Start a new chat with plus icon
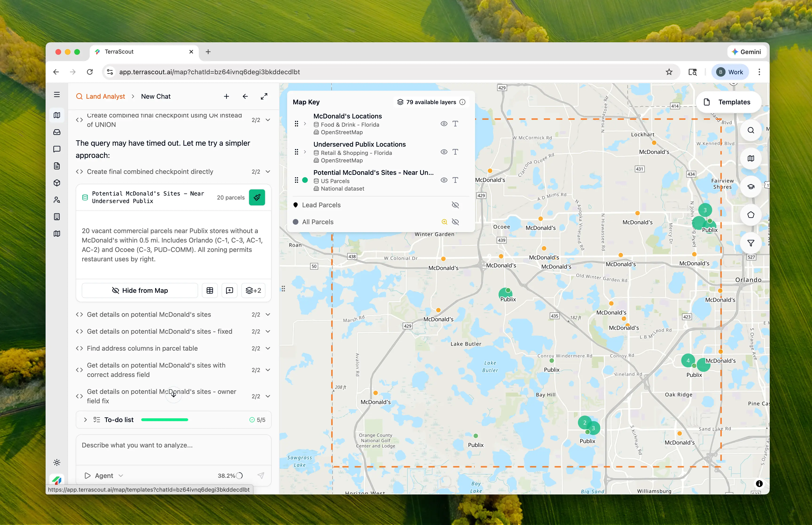Image resolution: width=812 pixels, height=525 pixels. [x=226, y=97]
